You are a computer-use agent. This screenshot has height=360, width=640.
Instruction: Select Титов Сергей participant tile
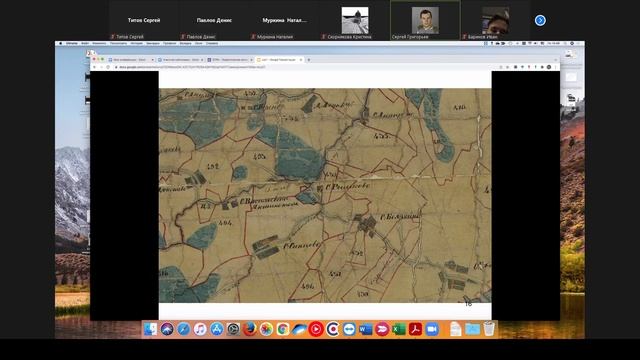pos(144,20)
